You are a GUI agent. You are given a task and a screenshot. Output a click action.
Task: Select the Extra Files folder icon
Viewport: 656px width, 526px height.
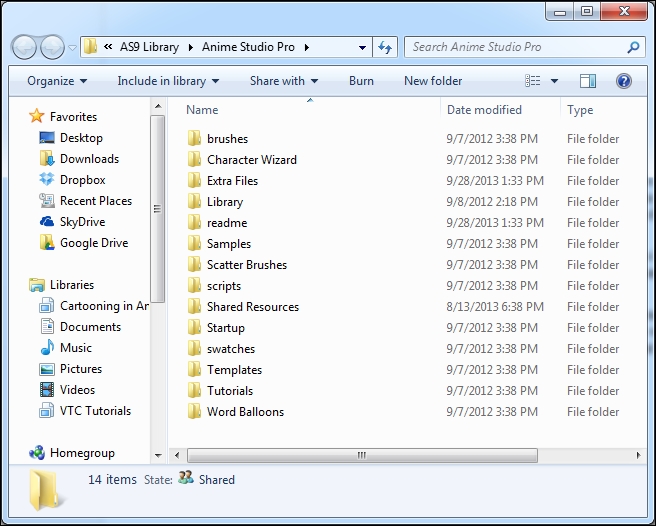194,180
